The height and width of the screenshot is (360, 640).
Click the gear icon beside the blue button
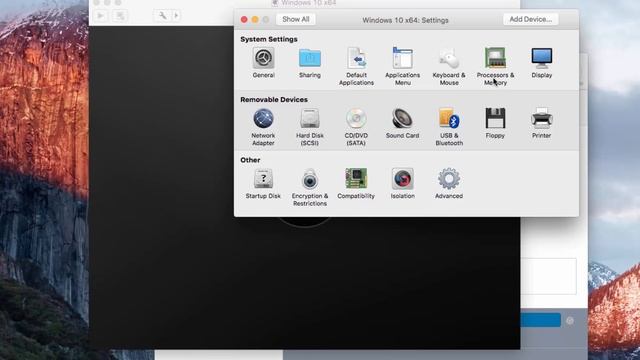pos(570,321)
